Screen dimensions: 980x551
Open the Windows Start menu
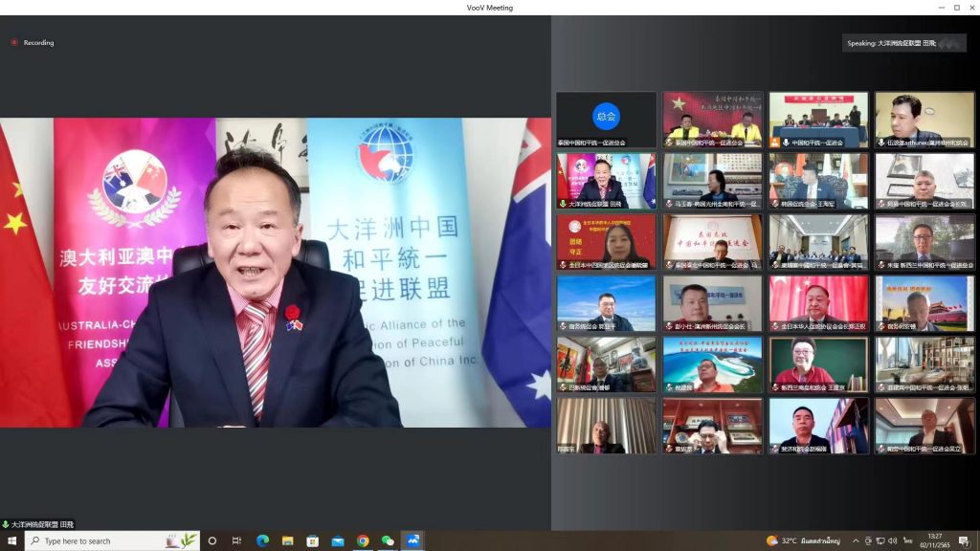pyautogui.click(x=11, y=541)
